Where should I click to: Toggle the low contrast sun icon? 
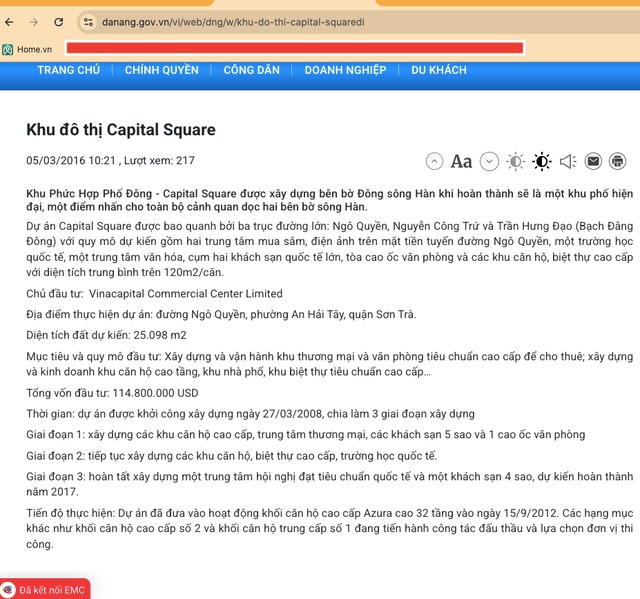point(515,161)
